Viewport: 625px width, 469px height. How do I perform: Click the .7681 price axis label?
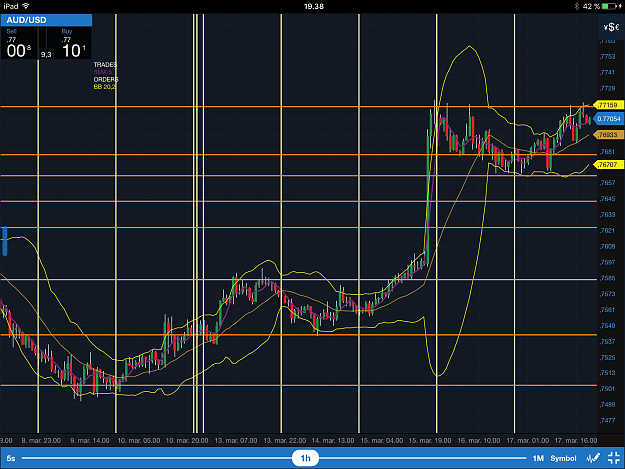click(607, 151)
